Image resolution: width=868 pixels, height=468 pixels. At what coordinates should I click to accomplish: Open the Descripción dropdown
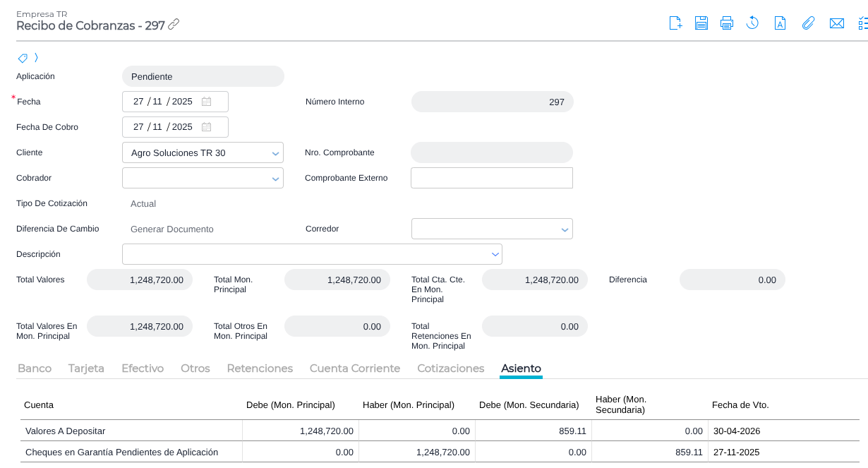[x=494, y=255]
